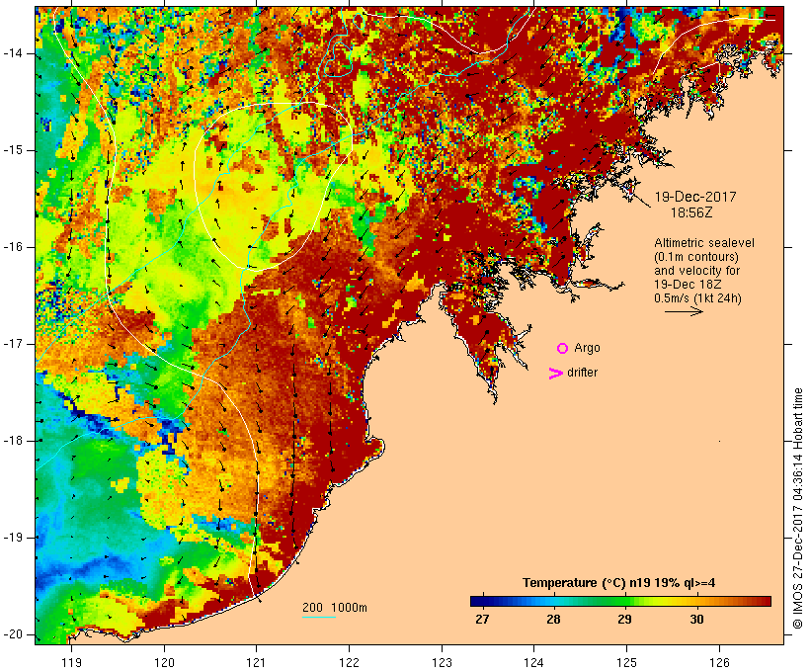The image size is (810, 672).
Task: Click latitude axis label '-19'
Action: [x=13, y=538]
